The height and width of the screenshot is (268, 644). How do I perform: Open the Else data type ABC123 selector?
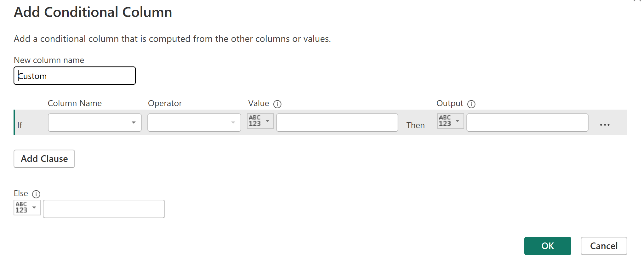(x=27, y=208)
